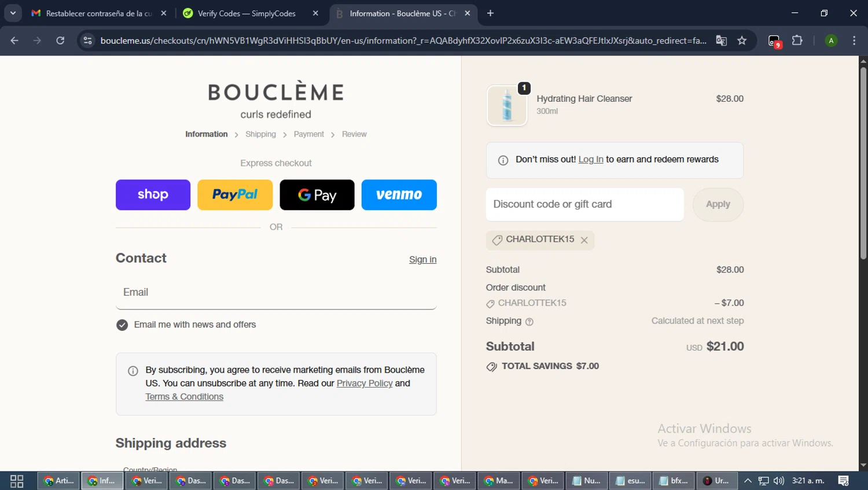Open the Ur... taskbar application
868x490 pixels.
click(x=716, y=481)
